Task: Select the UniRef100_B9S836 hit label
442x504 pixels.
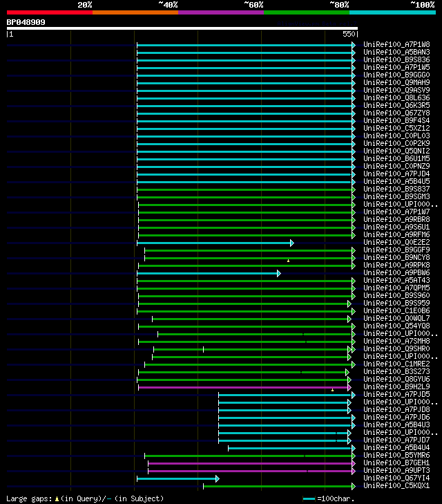Action: coord(396,59)
